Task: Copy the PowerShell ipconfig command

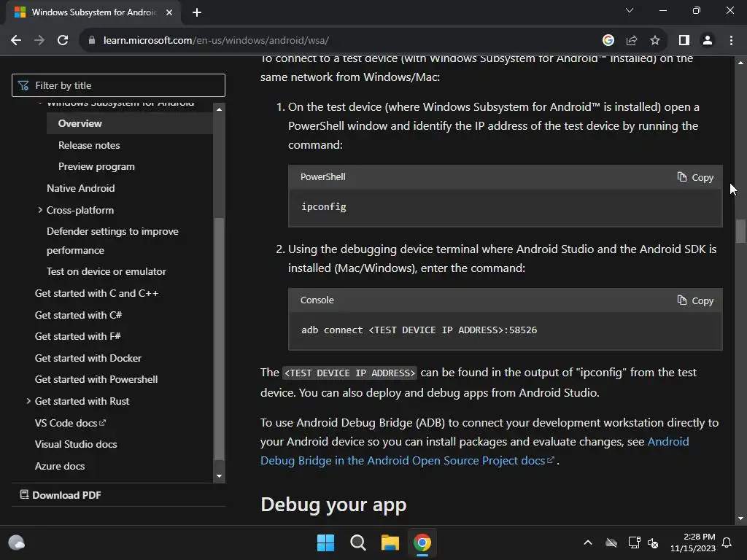Action: pos(695,177)
